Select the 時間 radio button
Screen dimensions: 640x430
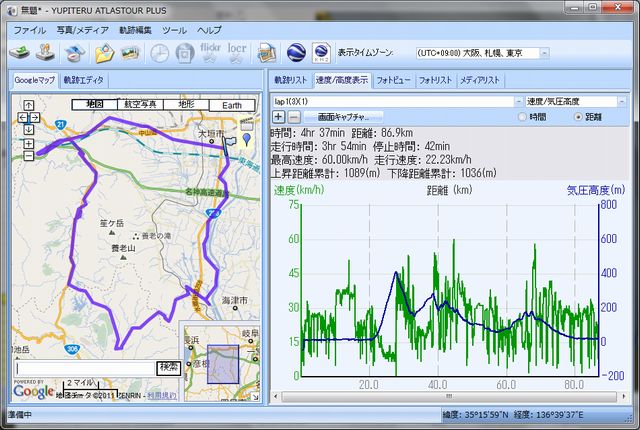522,117
